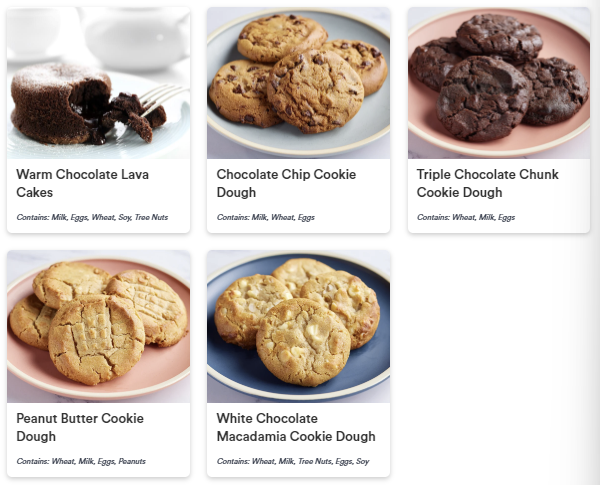Click the crosshatched peanut butter cookie on top
Screen dimensions: 600x485
96,340
